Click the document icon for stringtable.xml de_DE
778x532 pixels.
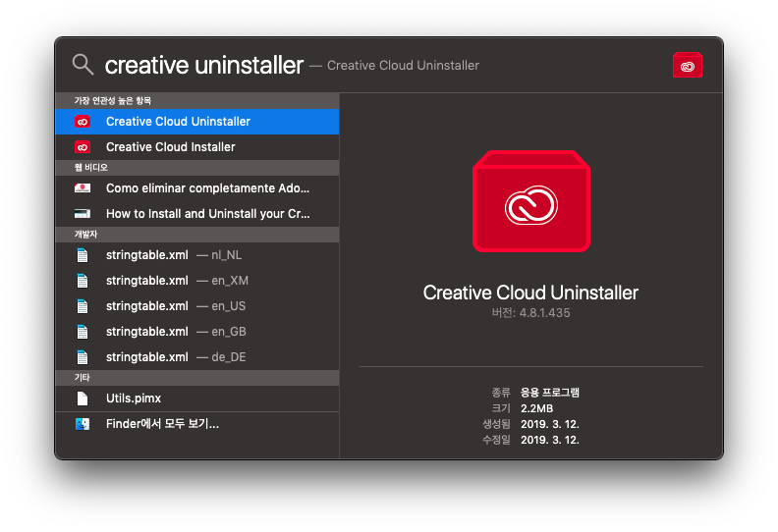83,357
